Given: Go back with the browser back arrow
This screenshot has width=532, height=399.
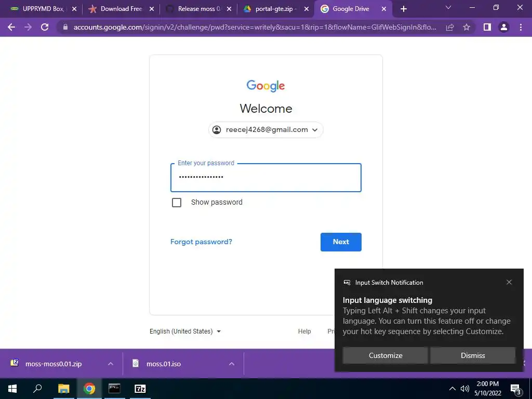Looking at the screenshot, I should click(x=11, y=27).
